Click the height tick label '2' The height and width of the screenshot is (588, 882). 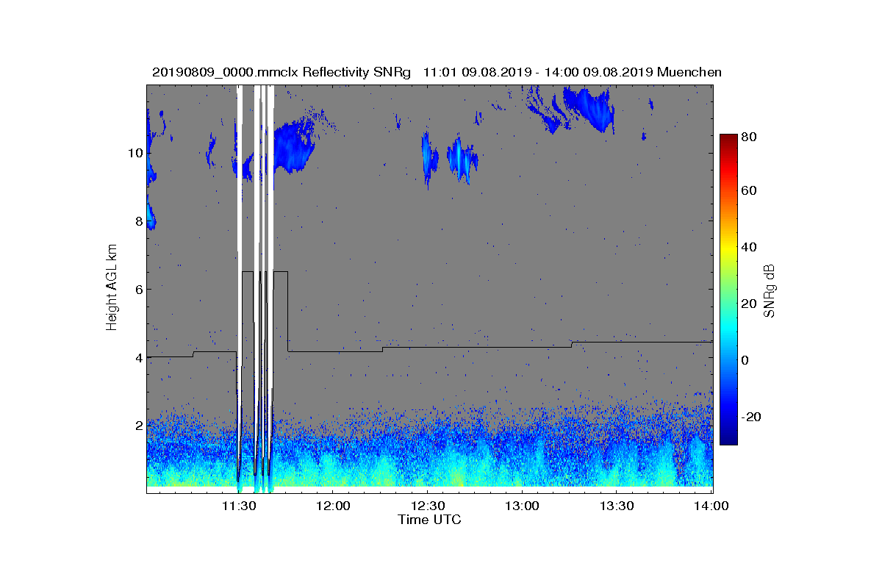tap(138, 426)
